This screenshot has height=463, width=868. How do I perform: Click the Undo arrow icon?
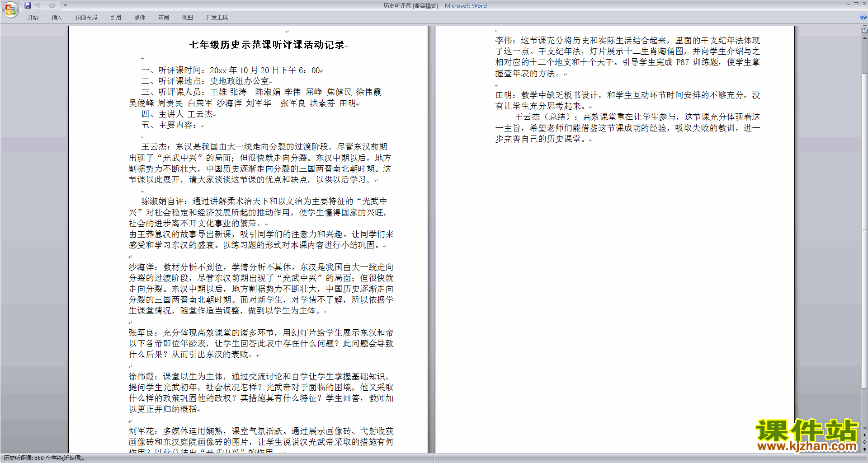coord(38,5)
